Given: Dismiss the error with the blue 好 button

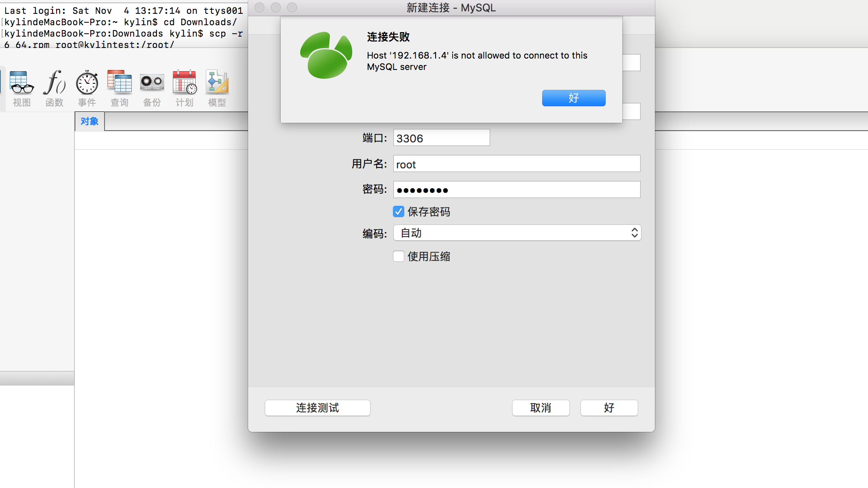Looking at the screenshot, I should pyautogui.click(x=574, y=98).
